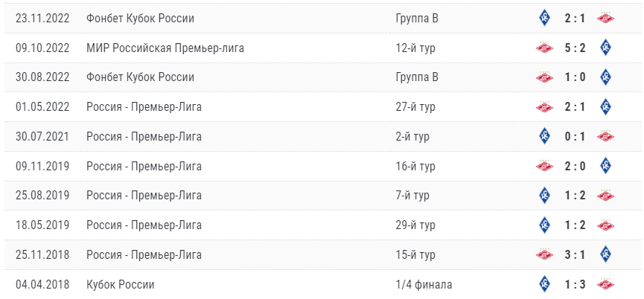Viewport: 644px width, 299px height.
Task: Click Spartak logo in 09.10.2022 match row
Action: pos(544,48)
